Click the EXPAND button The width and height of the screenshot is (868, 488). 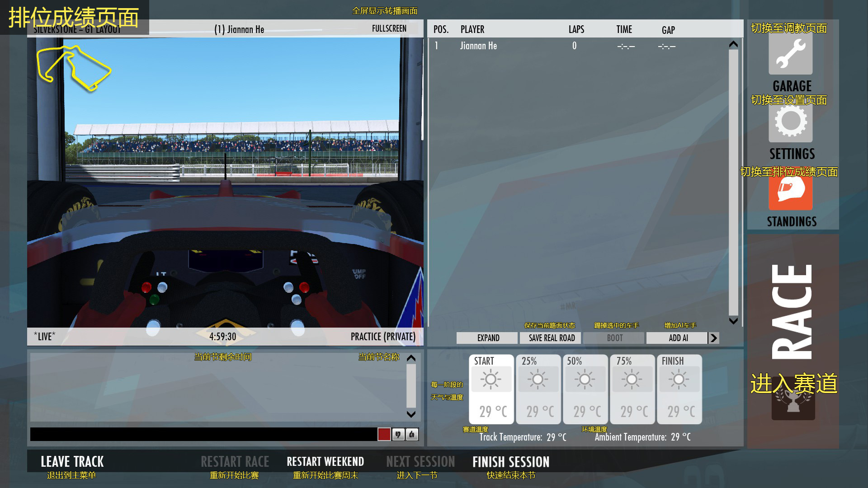point(487,338)
